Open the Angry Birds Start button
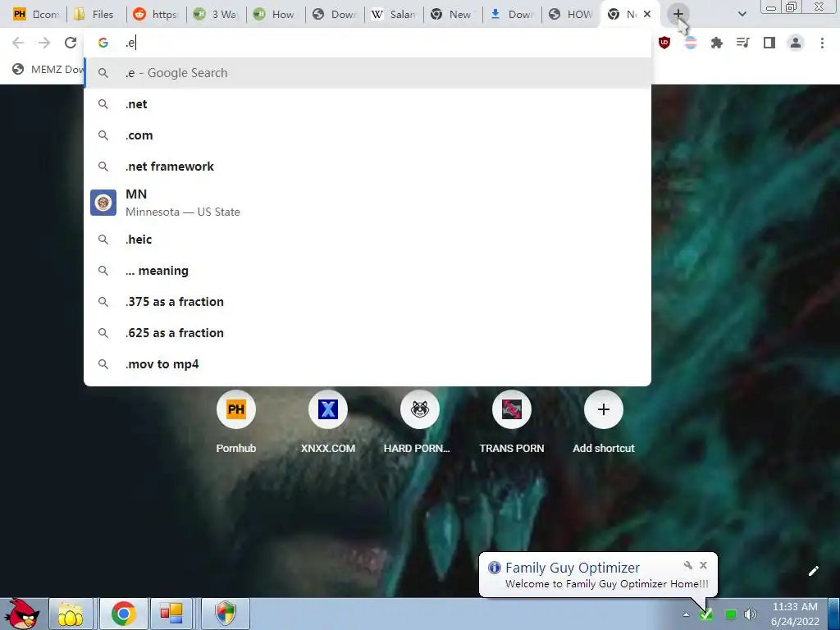The image size is (840, 630). click(x=21, y=614)
